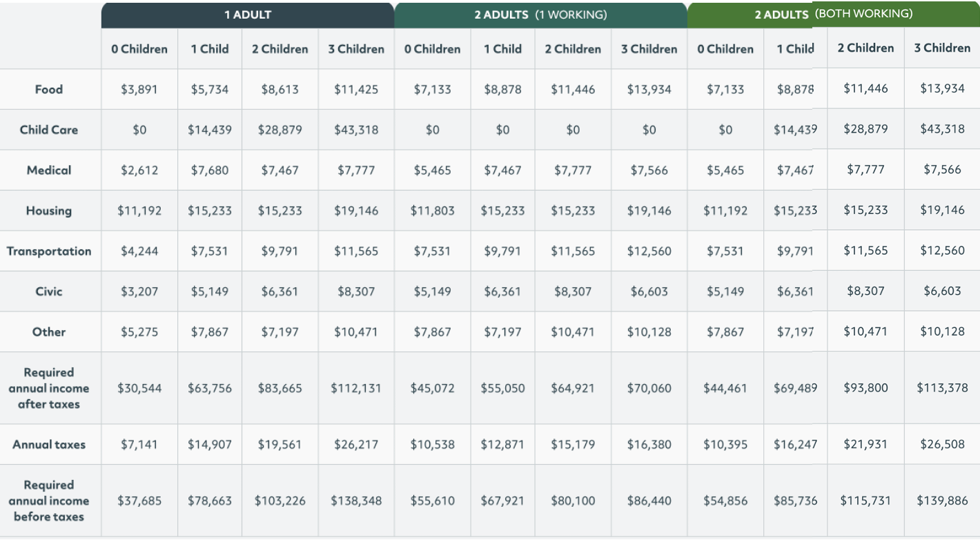Click the Transportation row label
Screen dimensions: 980x540
point(49,251)
